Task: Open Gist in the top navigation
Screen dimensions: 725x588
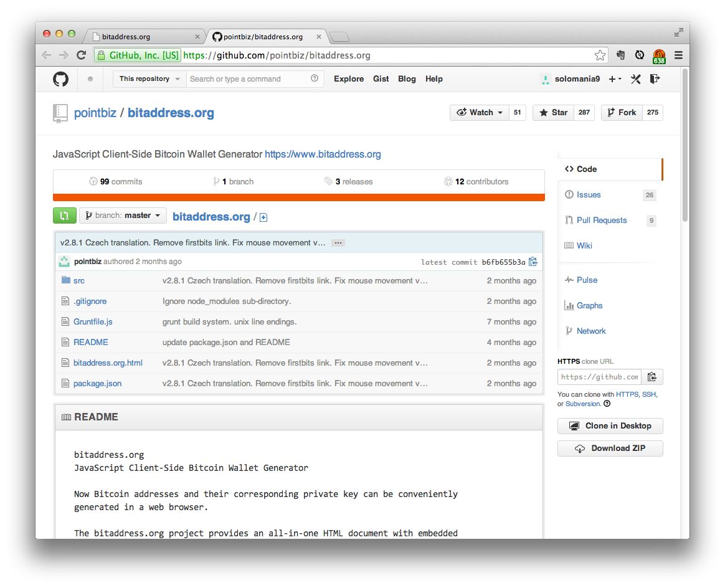Action: tap(381, 79)
